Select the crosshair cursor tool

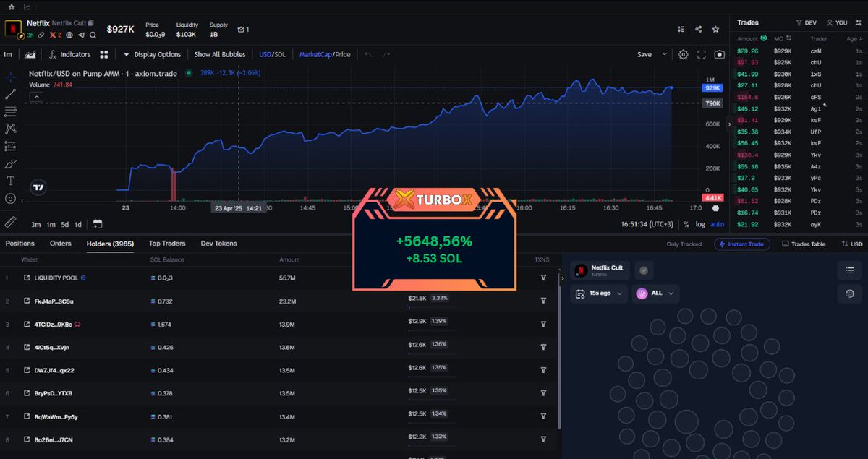(10, 76)
